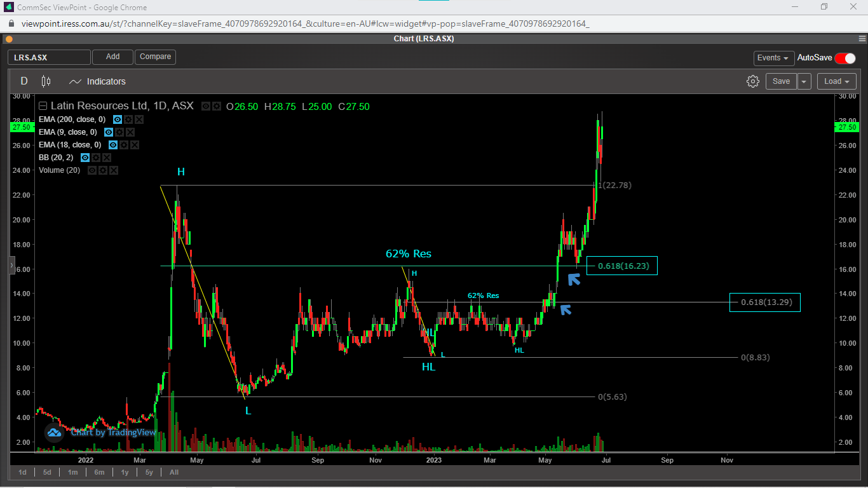
Task: Open Latin Resources series settings gear
Action: pos(217,106)
